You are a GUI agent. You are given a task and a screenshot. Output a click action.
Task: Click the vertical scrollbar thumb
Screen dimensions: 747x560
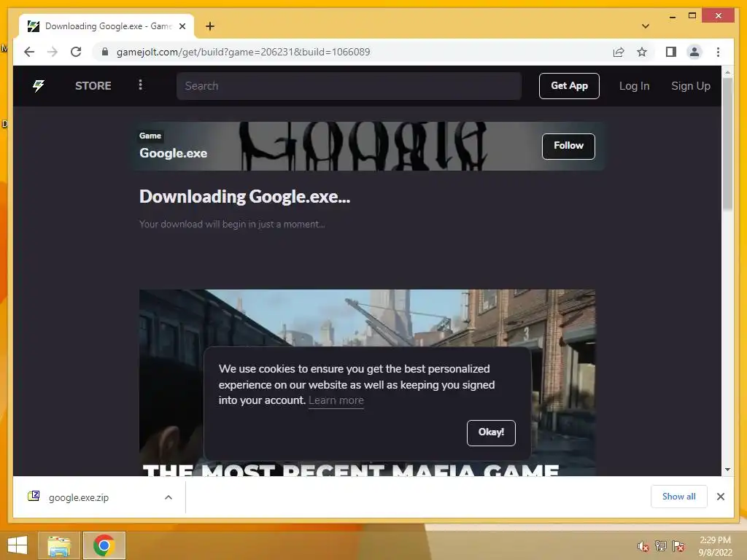click(727, 144)
